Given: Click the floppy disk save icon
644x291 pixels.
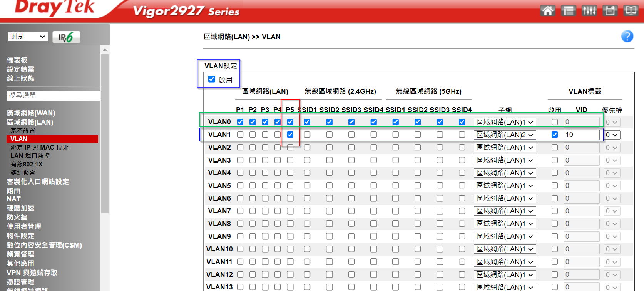Looking at the screenshot, I should pos(610,10).
